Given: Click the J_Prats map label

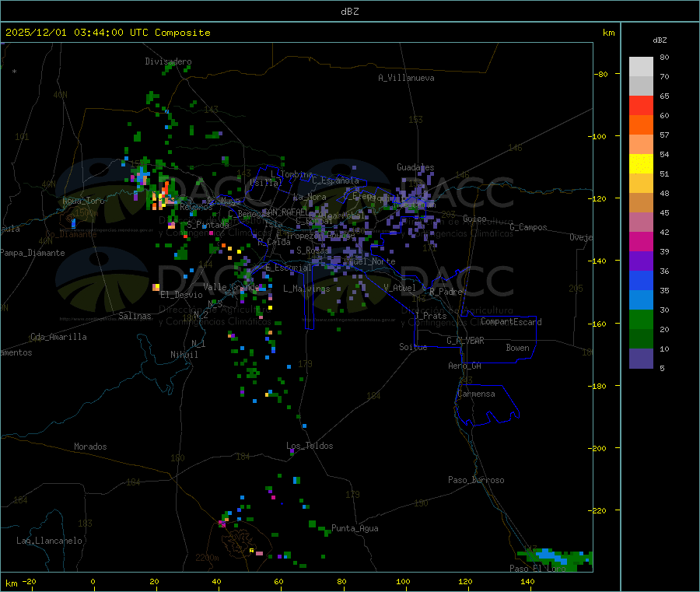Looking at the screenshot, I should pos(430,316).
